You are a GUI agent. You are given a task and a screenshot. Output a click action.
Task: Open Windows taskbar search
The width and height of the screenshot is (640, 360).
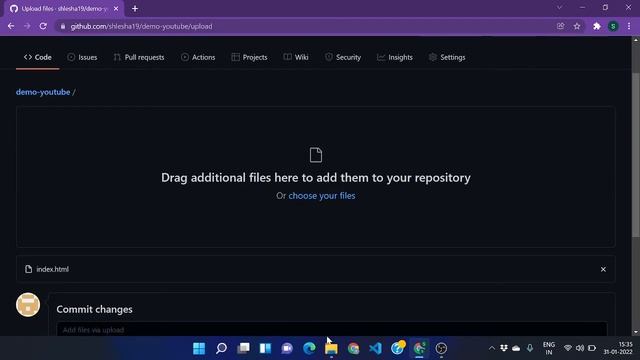point(221,348)
